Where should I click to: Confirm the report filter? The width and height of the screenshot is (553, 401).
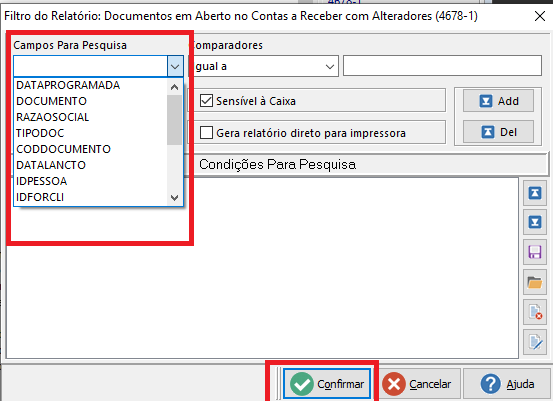(327, 384)
